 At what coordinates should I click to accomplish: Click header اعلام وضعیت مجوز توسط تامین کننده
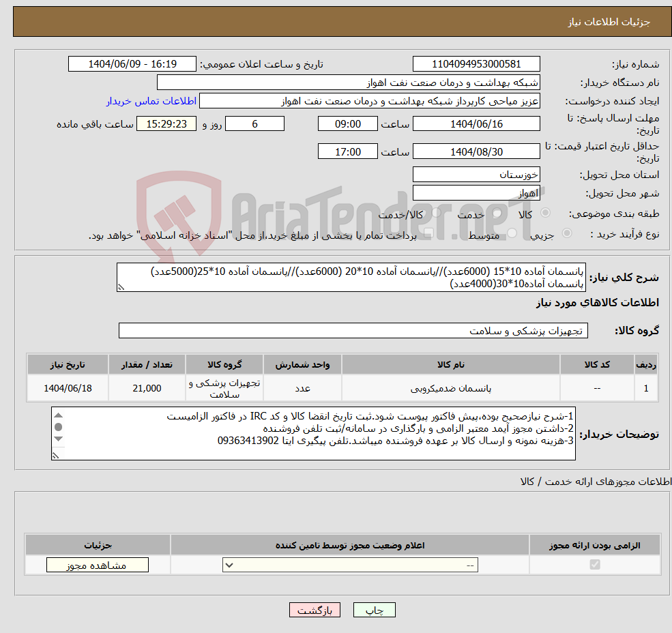tap(350, 545)
